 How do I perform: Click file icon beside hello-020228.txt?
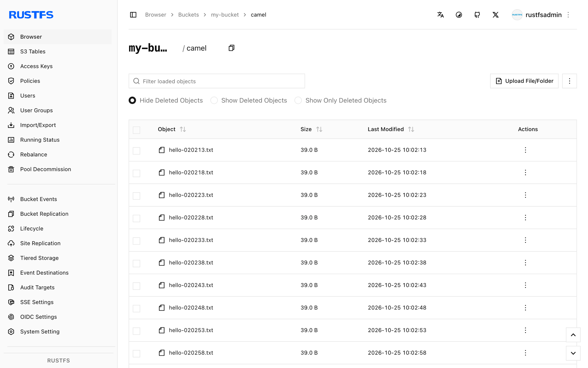(x=162, y=218)
